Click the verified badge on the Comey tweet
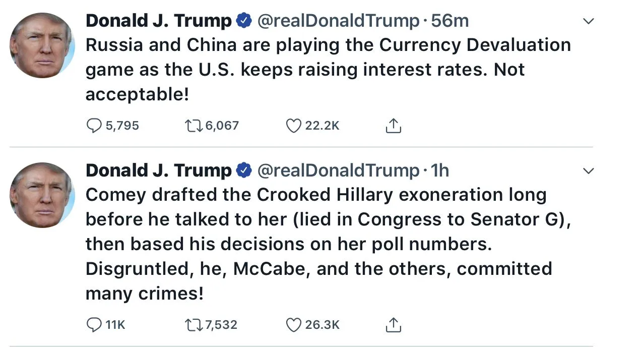The image size is (644, 347). point(244,171)
